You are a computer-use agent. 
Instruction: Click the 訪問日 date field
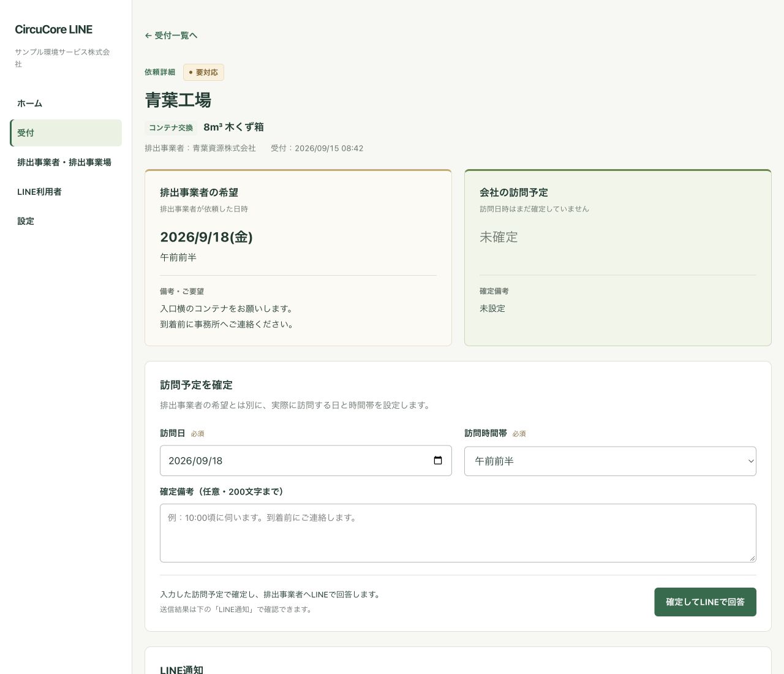point(306,461)
